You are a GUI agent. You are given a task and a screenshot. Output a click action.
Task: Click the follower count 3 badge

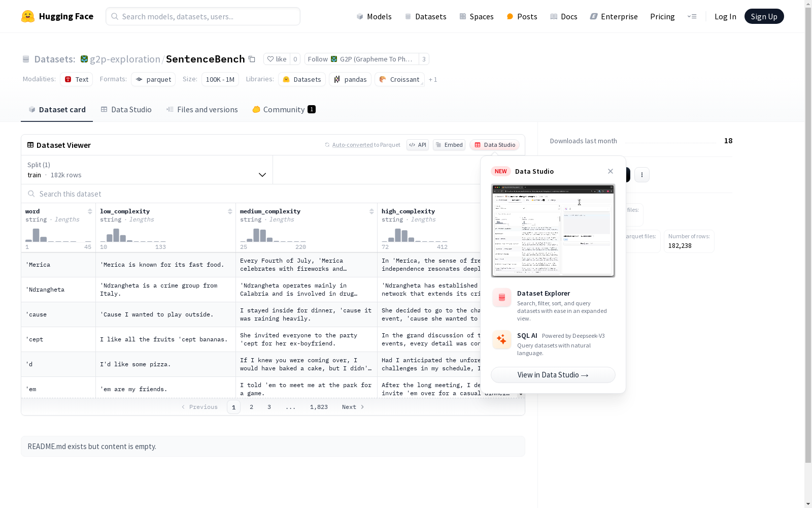click(424, 59)
